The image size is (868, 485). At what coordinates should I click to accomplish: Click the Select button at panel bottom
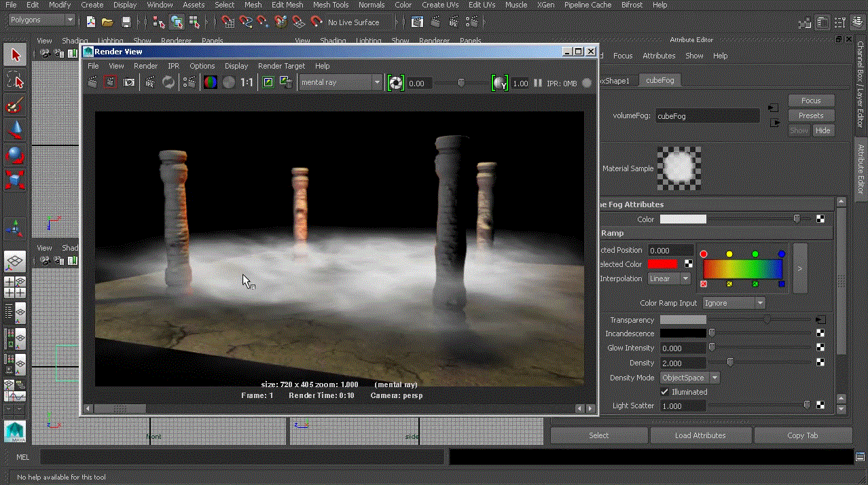598,435
